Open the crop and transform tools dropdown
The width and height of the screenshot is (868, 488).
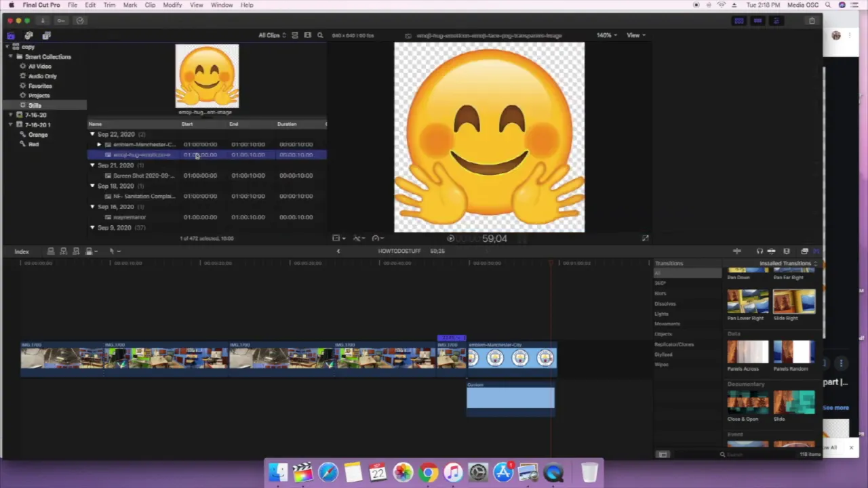(338, 239)
